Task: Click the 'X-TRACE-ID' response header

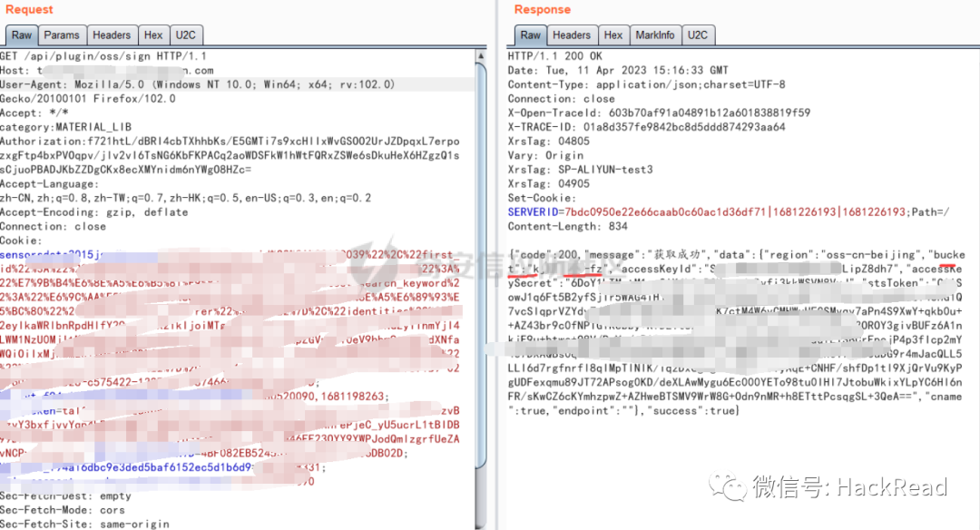Action: [647, 127]
